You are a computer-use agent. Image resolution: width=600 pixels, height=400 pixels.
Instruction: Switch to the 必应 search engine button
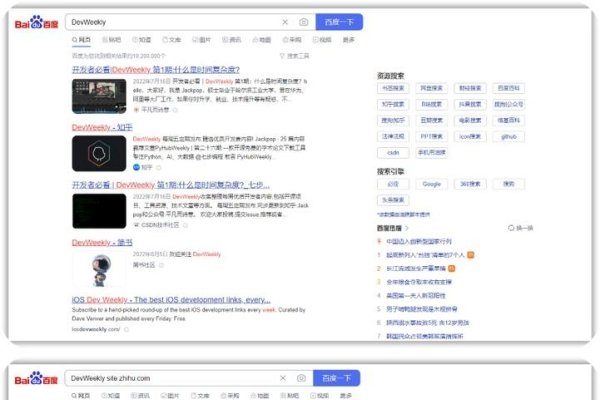coord(393,184)
